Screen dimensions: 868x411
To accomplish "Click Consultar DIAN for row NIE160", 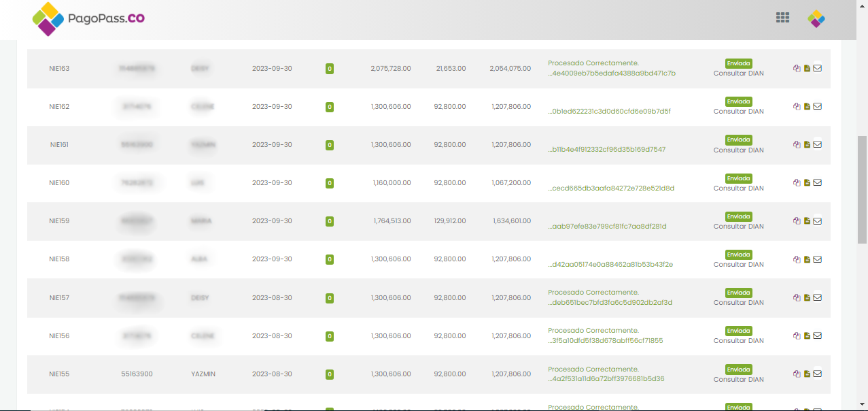I will coord(738,188).
